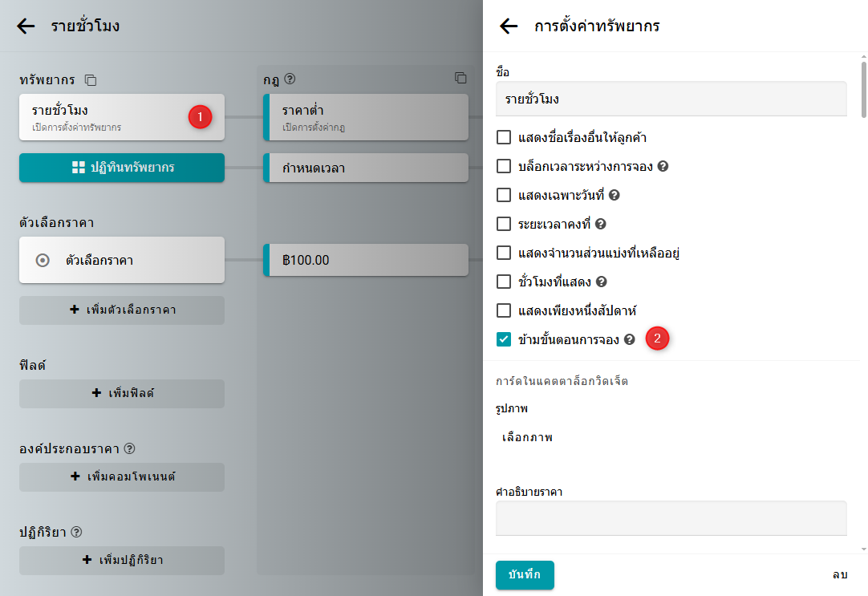
Task: Click help icon next to กฎ heading
Action: point(290,79)
